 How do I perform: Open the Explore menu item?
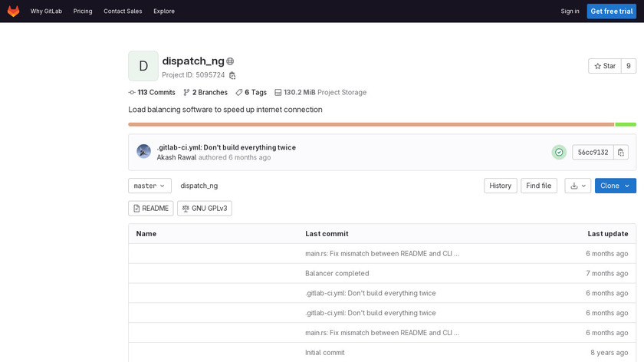pyautogui.click(x=164, y=11)
